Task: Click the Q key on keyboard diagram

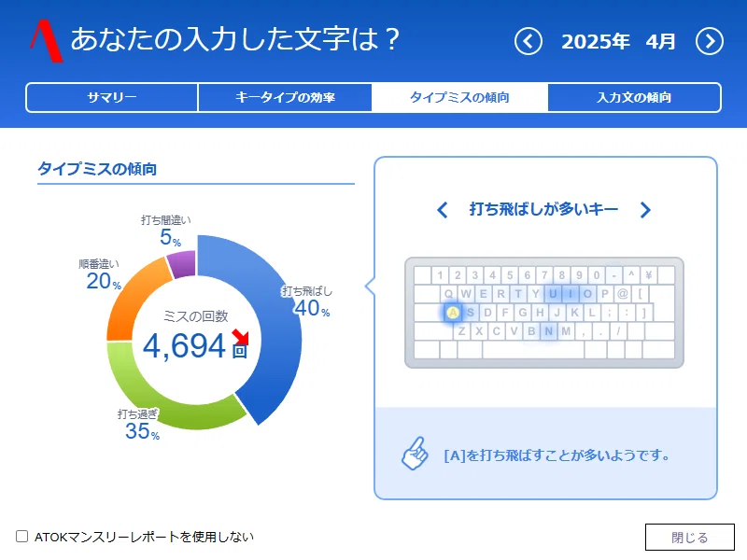Action: point(448,294)
